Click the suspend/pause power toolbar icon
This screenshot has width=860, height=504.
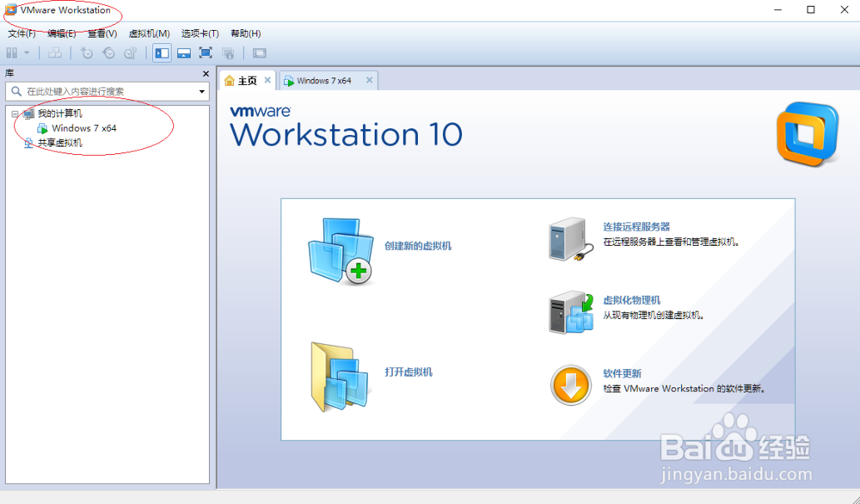click(x=11, y=53)
